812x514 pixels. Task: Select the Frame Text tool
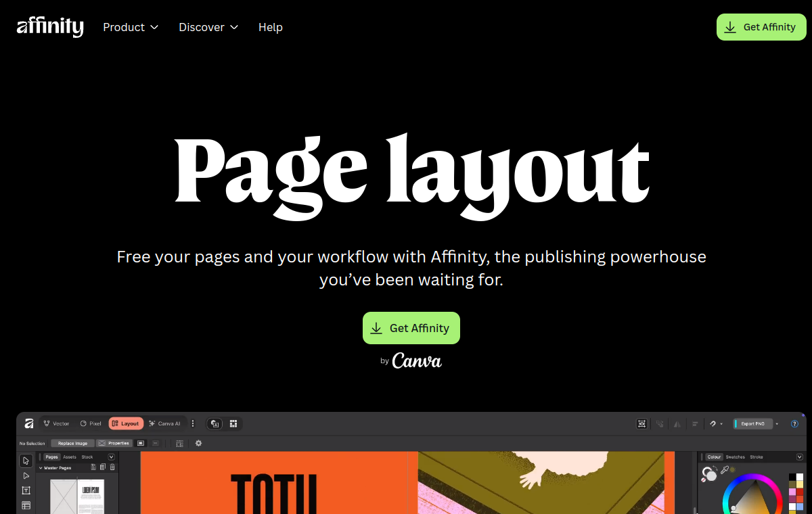click(x=26, y=490)
